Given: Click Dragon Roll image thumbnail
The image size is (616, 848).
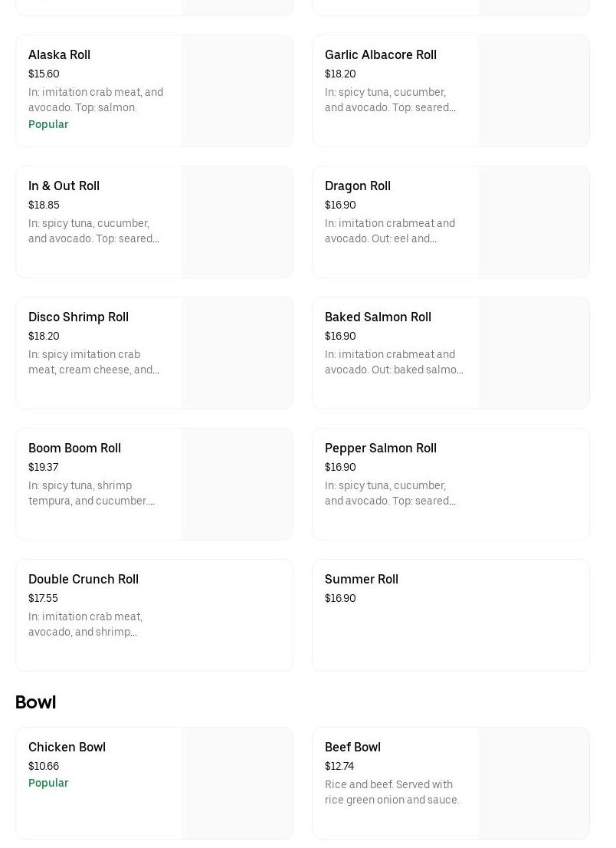Looking at the screenshot, I should (533, 222).
